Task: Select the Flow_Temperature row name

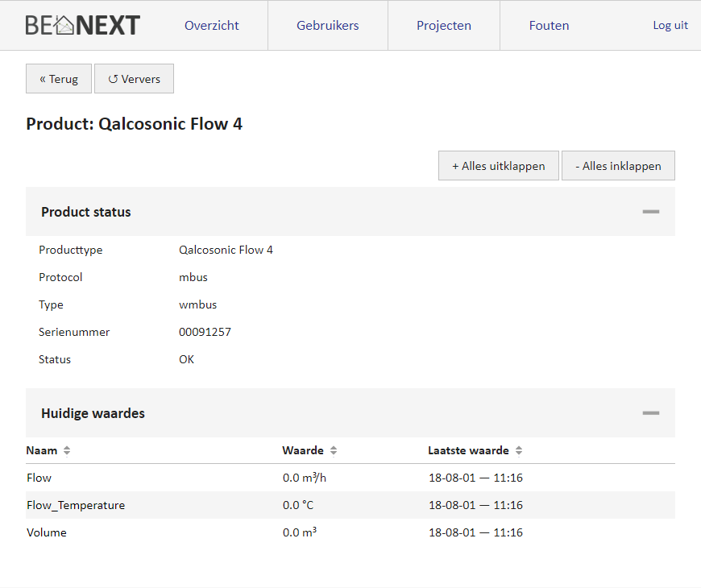Action: tap(76, 505)
